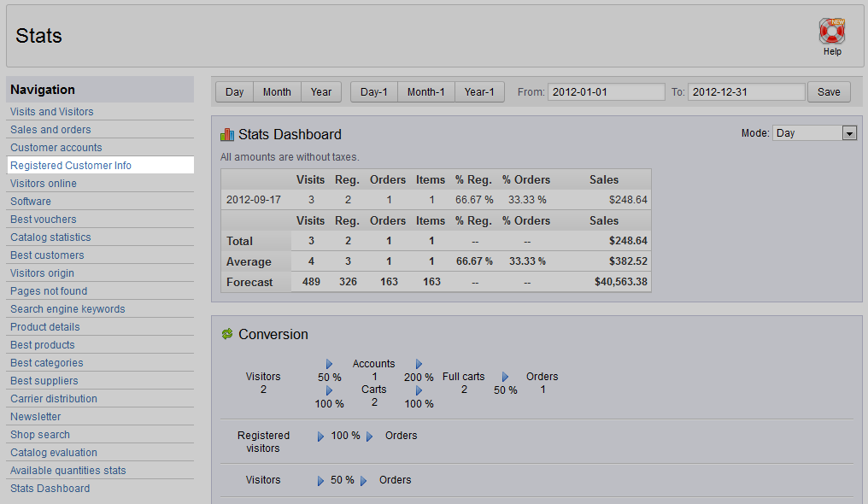
Task: Save the selected date range
Action: 829,92
